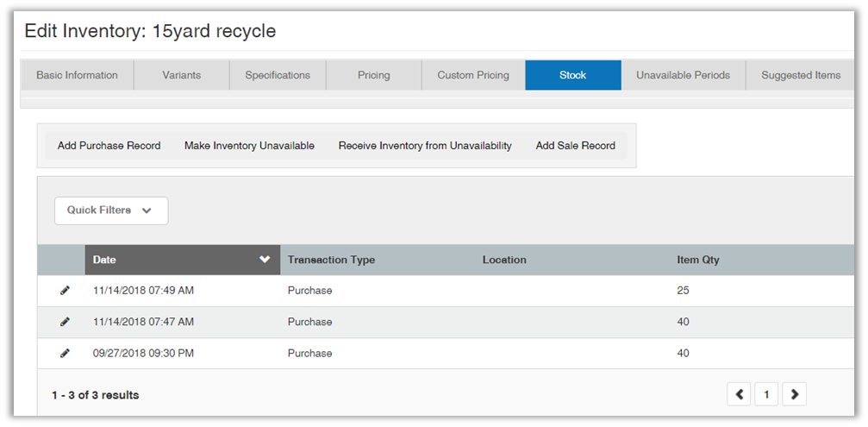The image size is (868, 427).
Task: Click pencil icon for 07:47 AM purchase
Action: [65, 322]
